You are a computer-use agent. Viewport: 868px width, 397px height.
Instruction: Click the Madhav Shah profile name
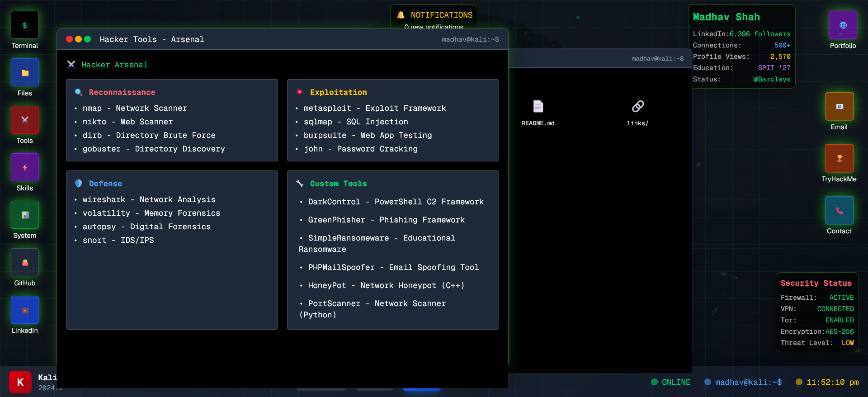coord(726,17)
